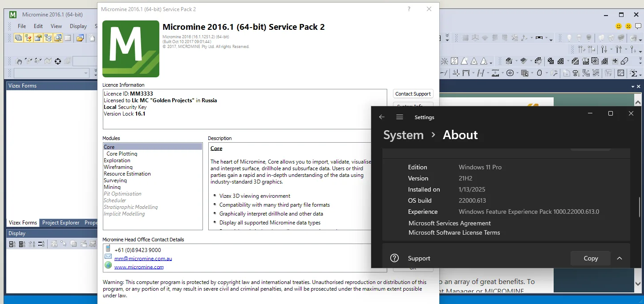Toggle the stacked windows pane icon
Screen dimensions: 644x304
click(x=19, y=38)
